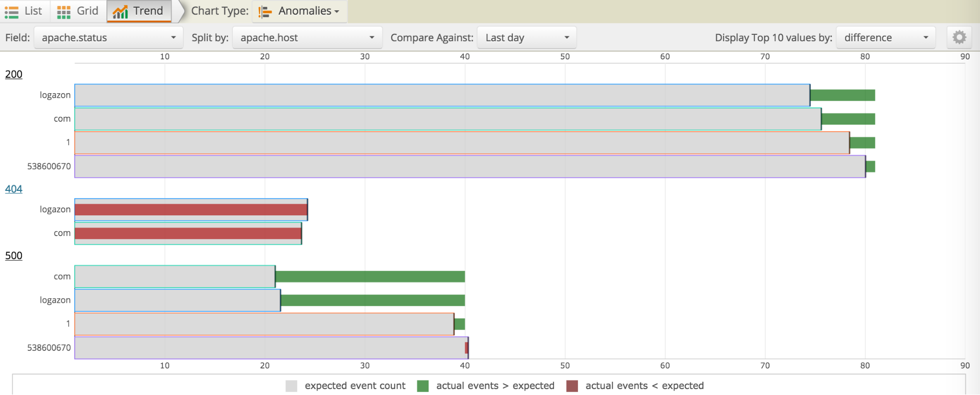This screenshot has height=395, width=980.
Task: Toggle the gray expected event count legend
Action: click(291, 386)
